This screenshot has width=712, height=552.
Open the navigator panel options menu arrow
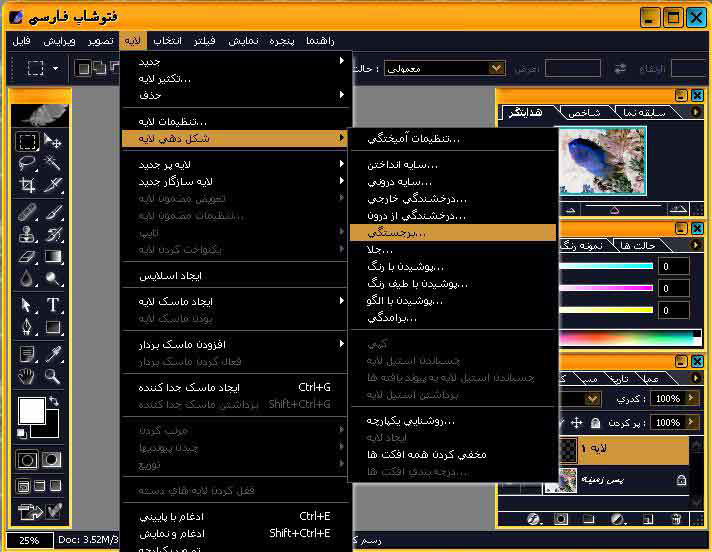pos(696,112)
